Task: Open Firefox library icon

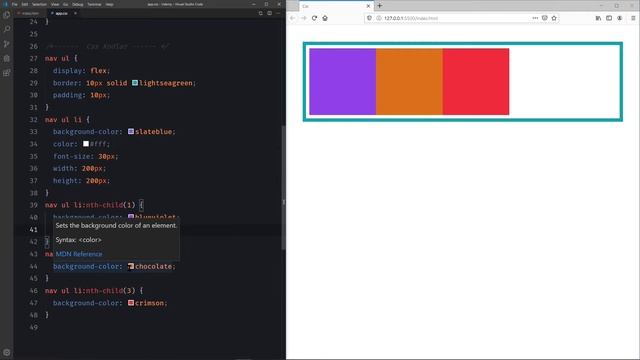Action: pyautogui.click(x=598, y=18)
